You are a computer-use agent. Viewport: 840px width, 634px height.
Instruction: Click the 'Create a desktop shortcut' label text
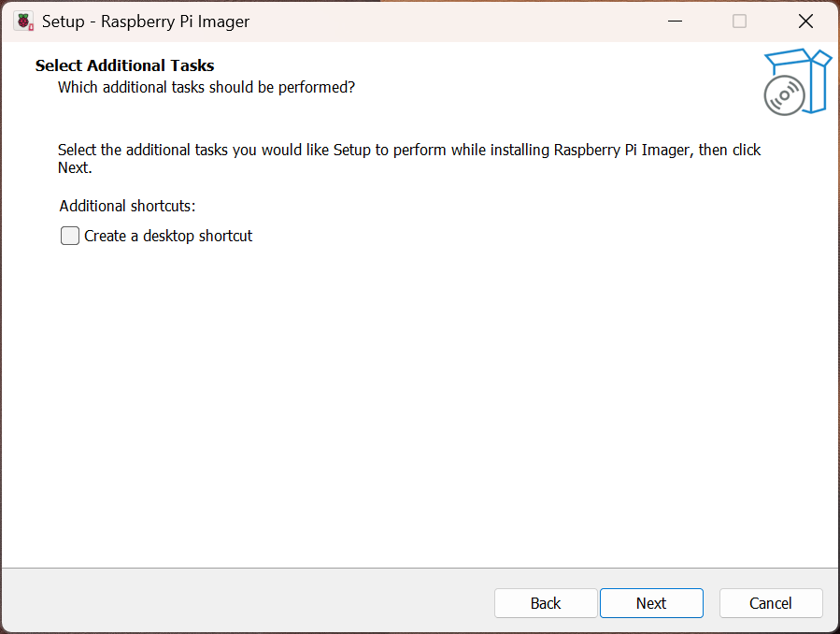pyautogui.click(x=168, y=236)
